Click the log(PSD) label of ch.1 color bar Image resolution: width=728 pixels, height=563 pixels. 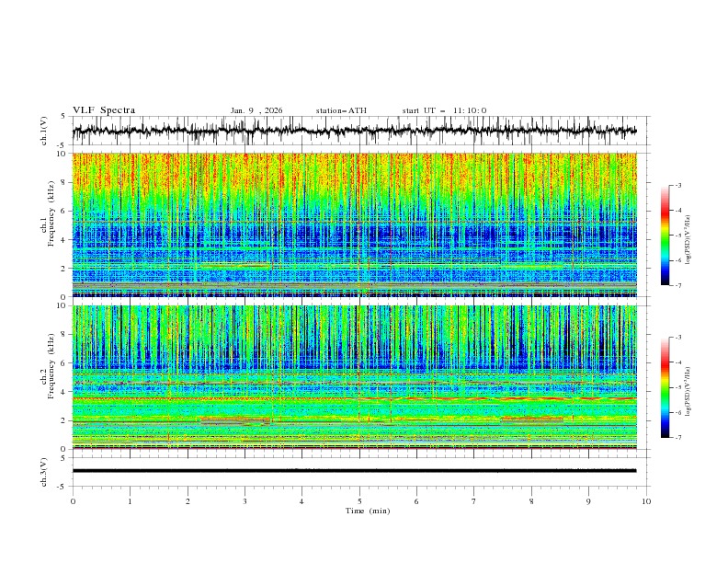(x=688, y=240)
